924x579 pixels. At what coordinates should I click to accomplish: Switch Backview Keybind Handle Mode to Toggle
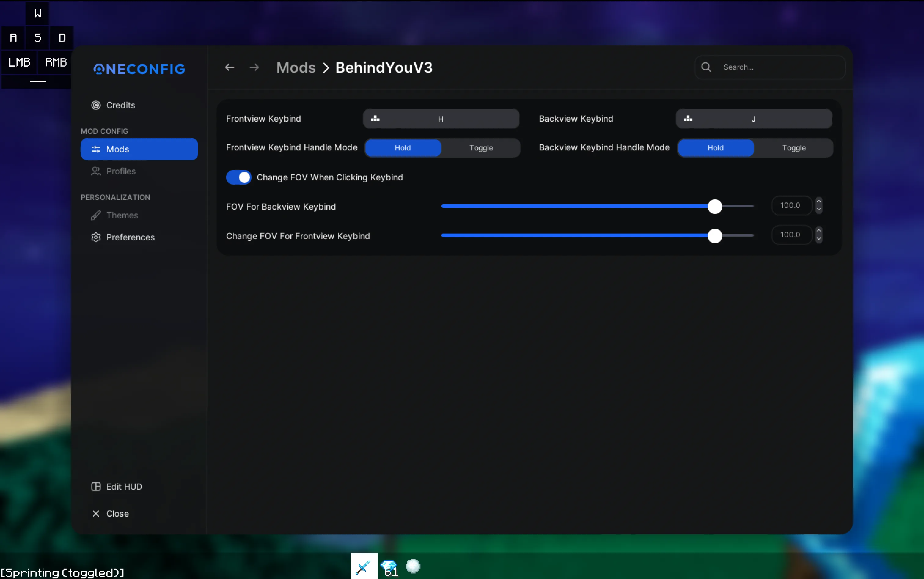794,148
